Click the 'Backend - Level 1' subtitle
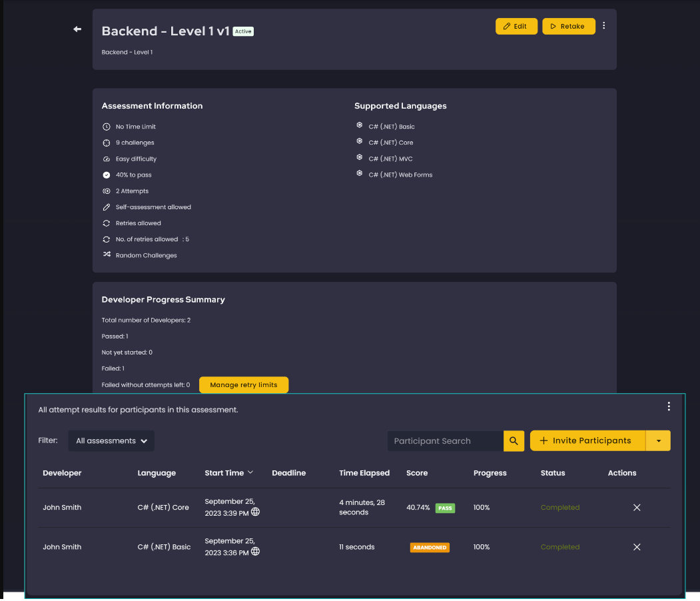Viewport: 700px width, 601px height. pos(127,52)
